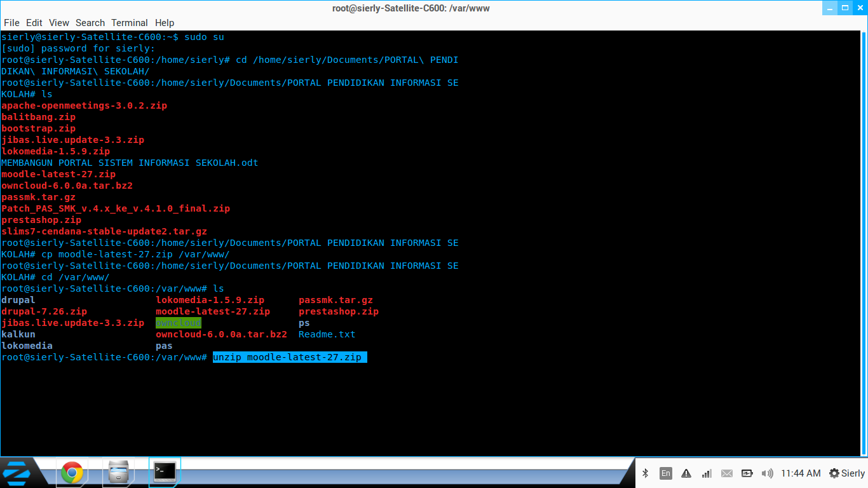Image resolution: width=868 pixels, height=488 pixels.
Task: Click bootstrap.zip in the listing
Action: [38, 128]
